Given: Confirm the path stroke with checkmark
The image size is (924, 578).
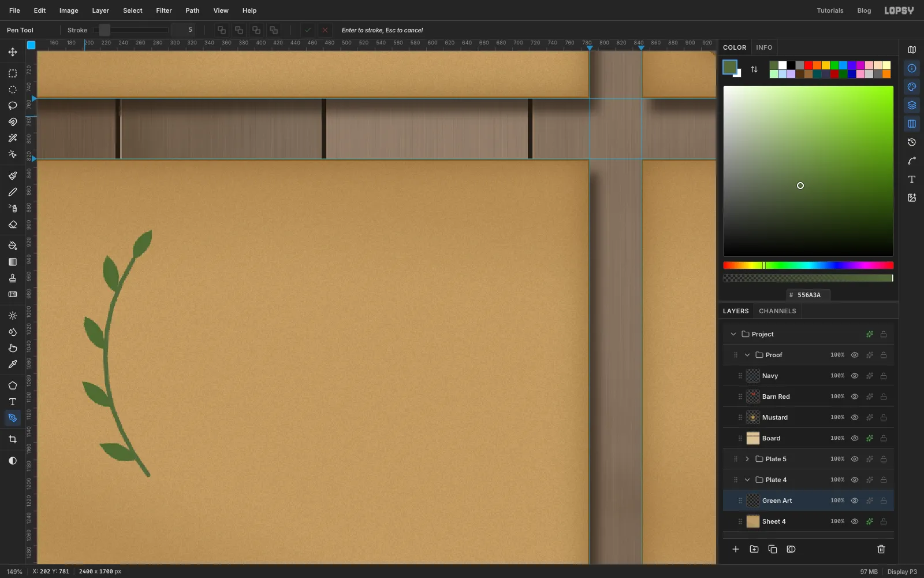Looking at the screenshot, I should tap(308, 30).
